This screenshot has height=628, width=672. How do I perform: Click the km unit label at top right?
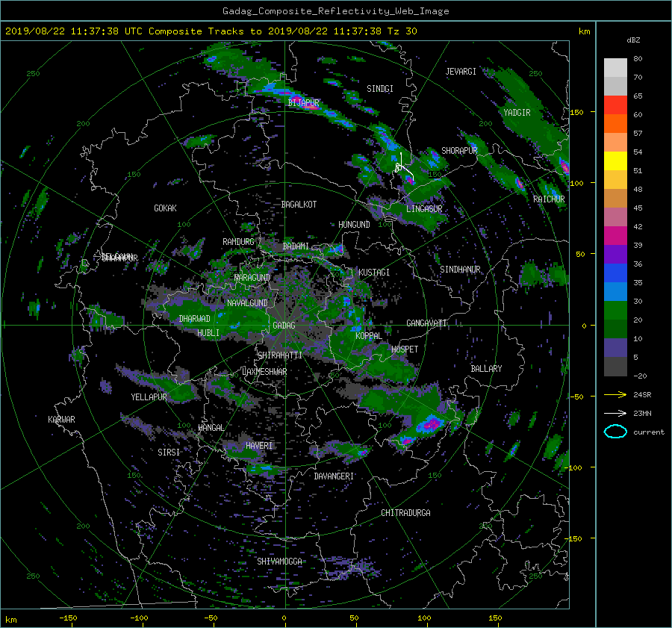pos(584,31)
